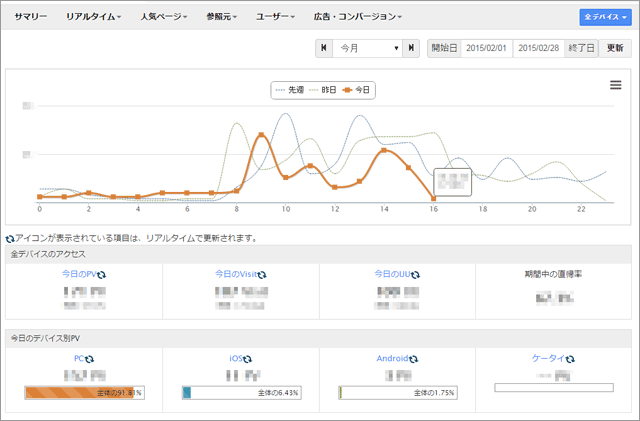This screenshot has width=640, height=421.
Task: Open the 全デバイス device dropdown
Action: click(x=605, y=17)
